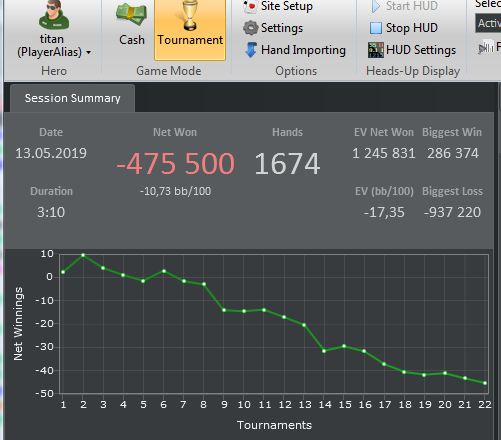Click the Biggest Win value 286 374

click(x=453, y=153)
